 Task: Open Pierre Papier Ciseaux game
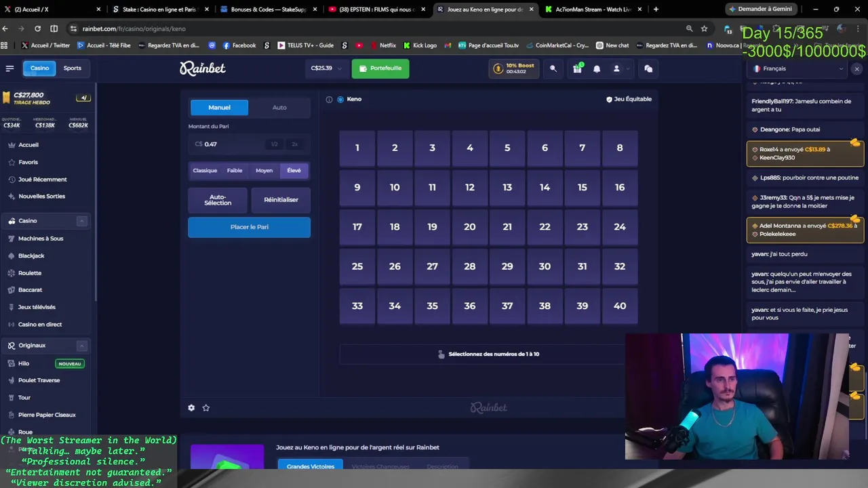coord(47,414)
